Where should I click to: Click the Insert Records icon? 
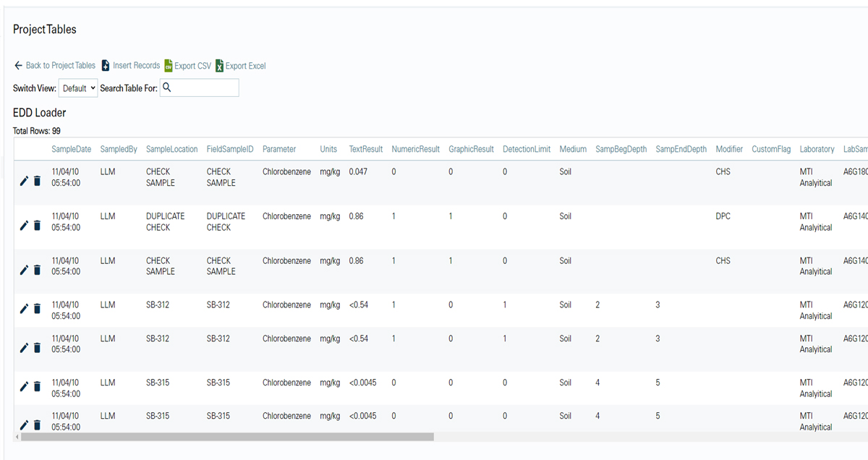[104, 65]
